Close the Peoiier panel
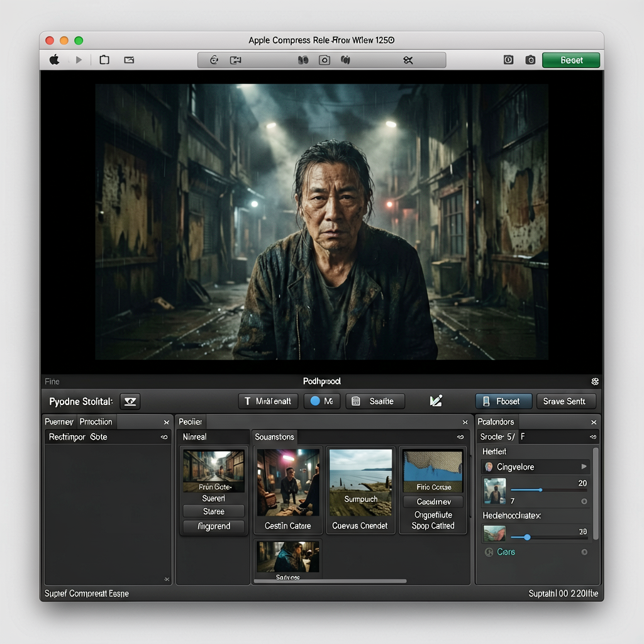The width and height of the screenshot is (644, 644). pos(465,422)
